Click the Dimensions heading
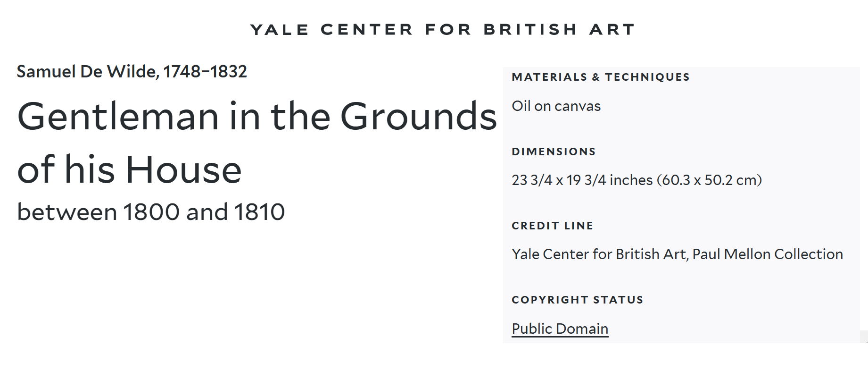The image size is (868, 388). [554, 152]
